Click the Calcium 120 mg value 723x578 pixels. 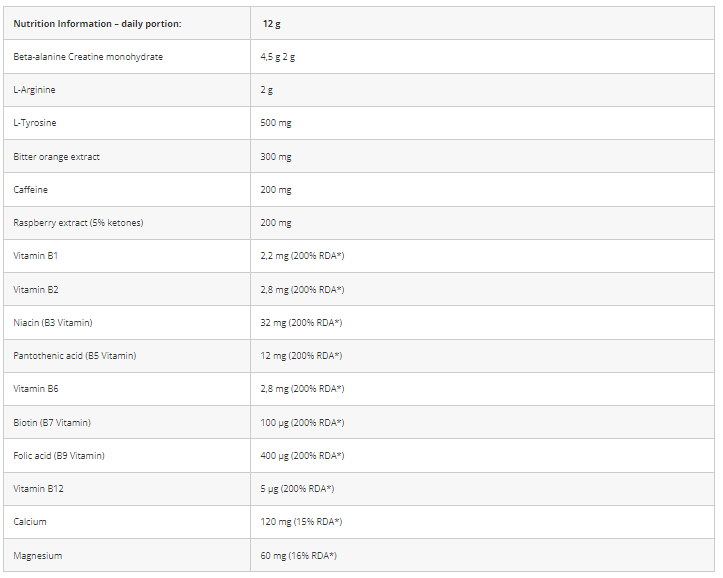(x=302, y=522)
